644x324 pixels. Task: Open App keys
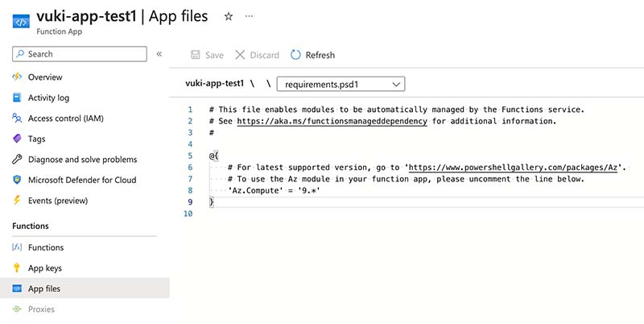tap(45, 268)
